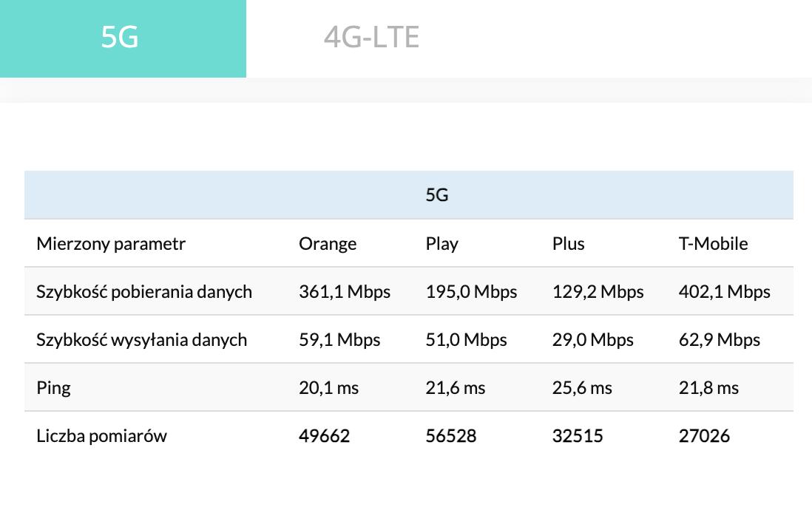Image resolution: width=812 pixels, height=510 pixels.
Task: Select Play upload speed 51,0 Mbps
Action: [x=466, y=340]
